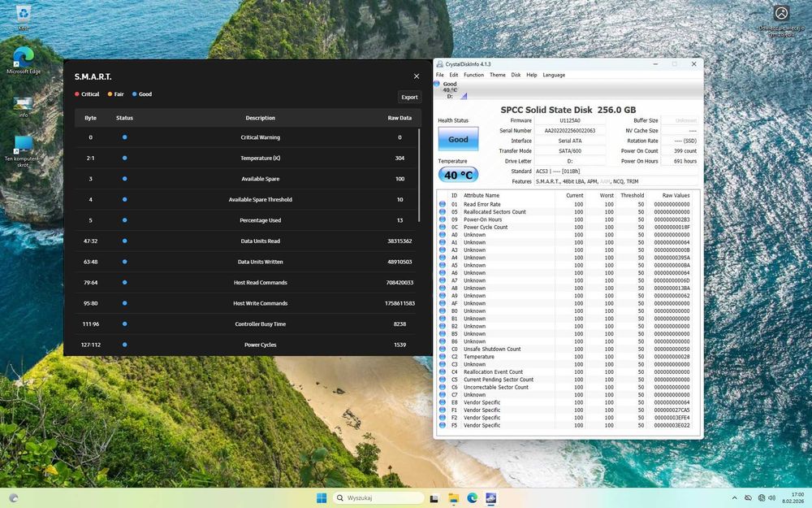Open Microsoft Edge from the taskbar
This screenshot has width=812, height=508.
coord(473,498)
